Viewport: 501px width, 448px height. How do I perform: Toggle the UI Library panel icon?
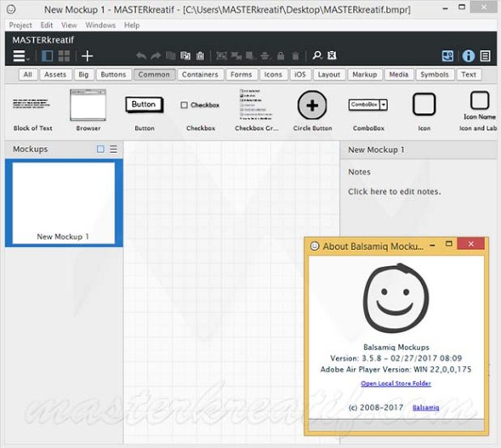(447, 56)
